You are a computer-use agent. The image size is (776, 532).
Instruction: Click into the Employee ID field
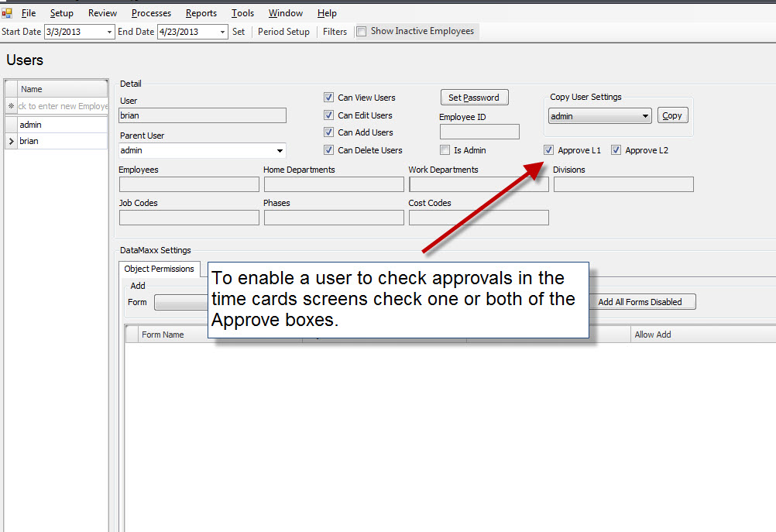[479, 132]
